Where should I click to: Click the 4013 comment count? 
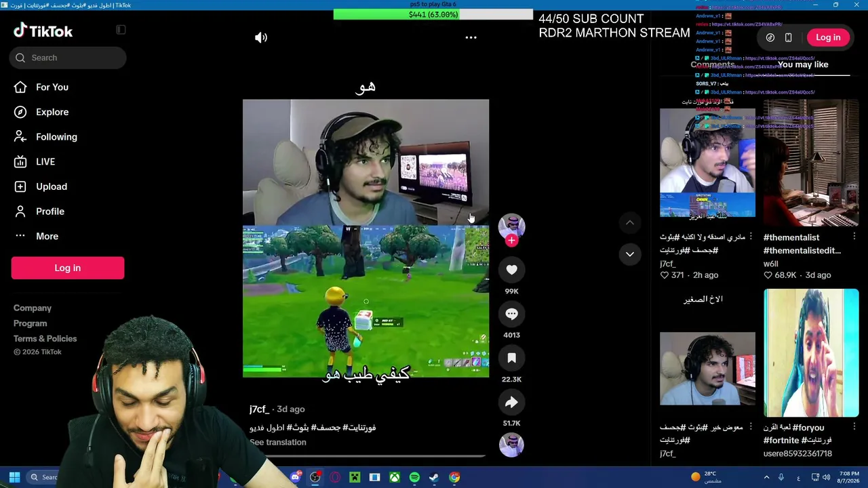click(511, 335)
